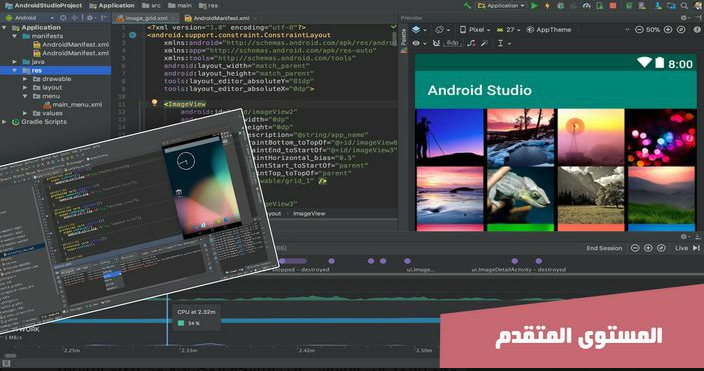
Task: Expand the Gradle Scripts node arrow
Action: click(x=4, y=122)
